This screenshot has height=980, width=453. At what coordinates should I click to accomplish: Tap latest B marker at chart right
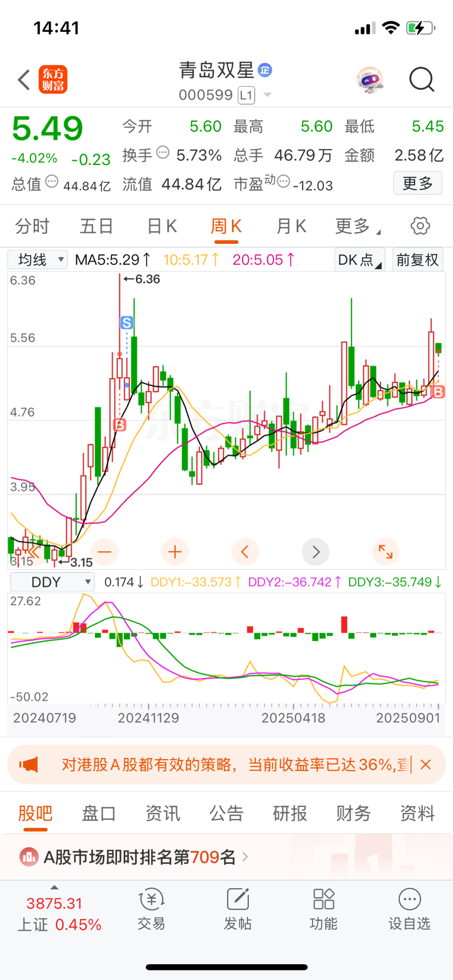coord(438,392)
